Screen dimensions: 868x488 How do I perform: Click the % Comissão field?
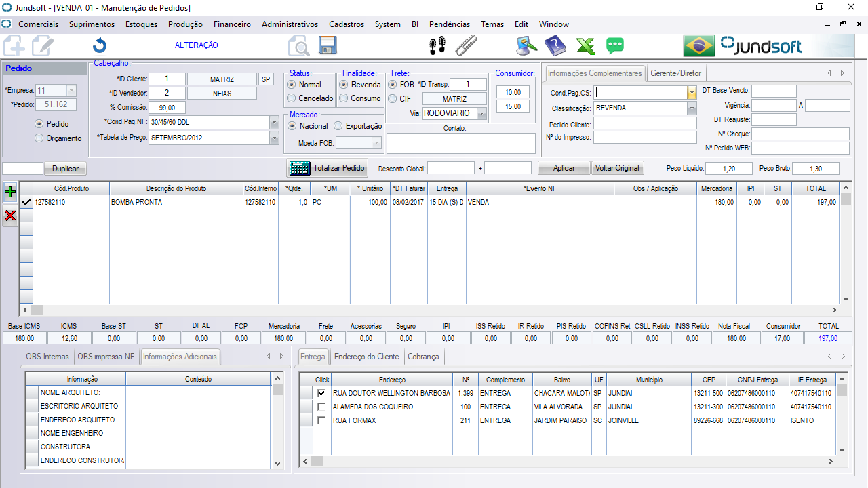167,108
